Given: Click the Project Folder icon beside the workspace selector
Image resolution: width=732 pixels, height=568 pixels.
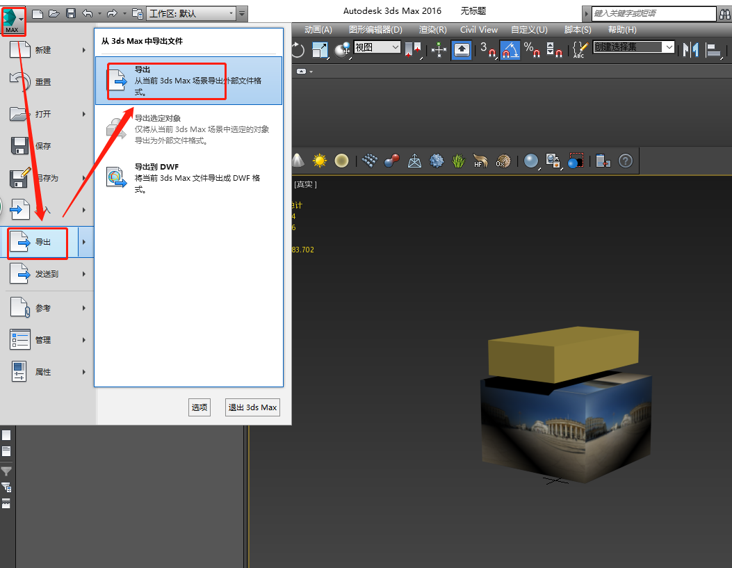Looking at the screenshot, I should [x=137, y=14].
